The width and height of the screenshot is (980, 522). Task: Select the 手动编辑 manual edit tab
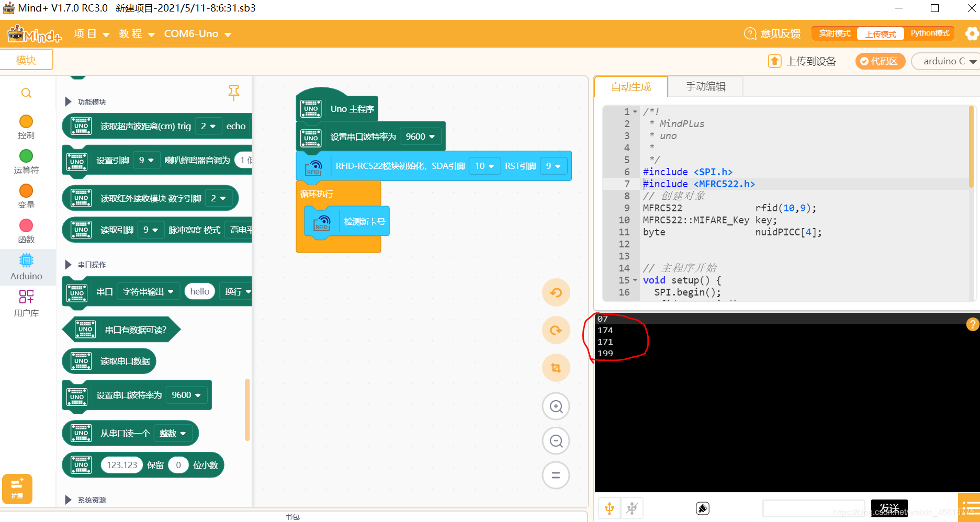pos(705,86)
